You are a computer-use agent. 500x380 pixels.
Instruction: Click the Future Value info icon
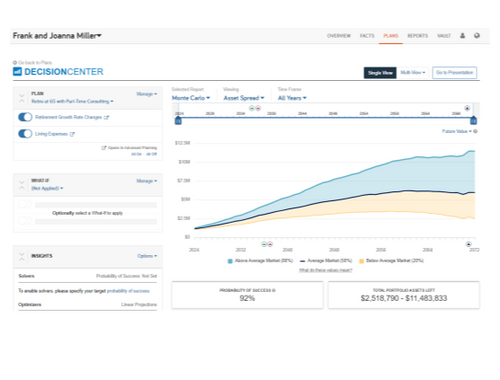click(475, 131)
